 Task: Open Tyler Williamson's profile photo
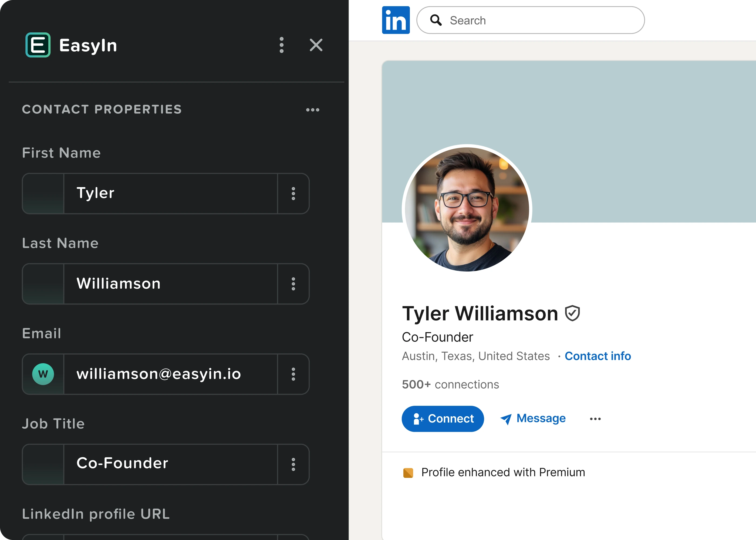(x=467, y=210)
